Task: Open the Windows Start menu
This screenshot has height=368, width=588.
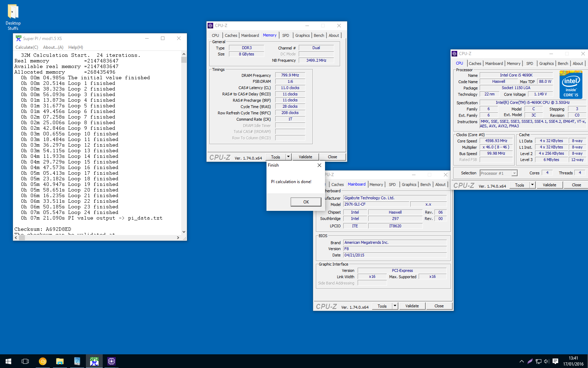Action: coord(8,361)
